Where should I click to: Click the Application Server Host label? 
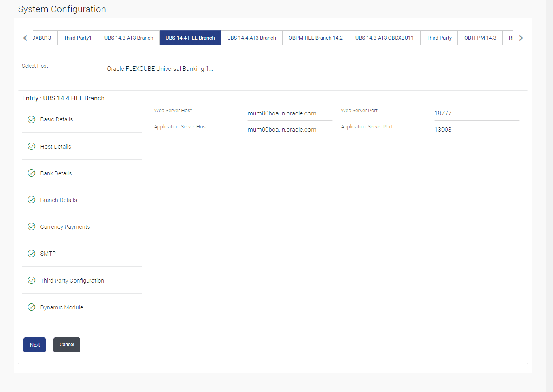pos(181,127)
